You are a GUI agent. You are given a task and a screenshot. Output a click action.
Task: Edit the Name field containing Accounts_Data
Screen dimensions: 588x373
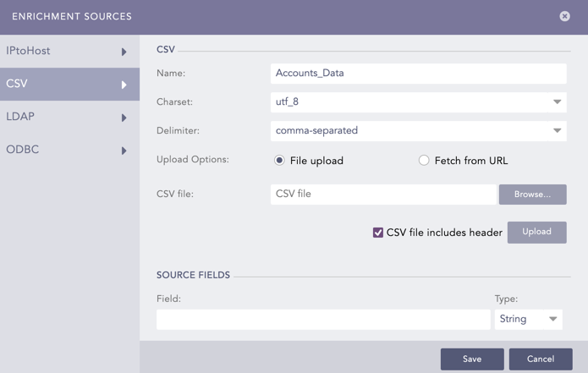pyautogui.click(x=419, y=74)
